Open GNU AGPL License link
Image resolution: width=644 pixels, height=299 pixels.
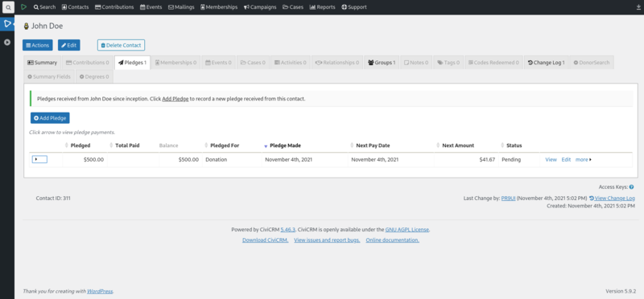pos(407,230)
